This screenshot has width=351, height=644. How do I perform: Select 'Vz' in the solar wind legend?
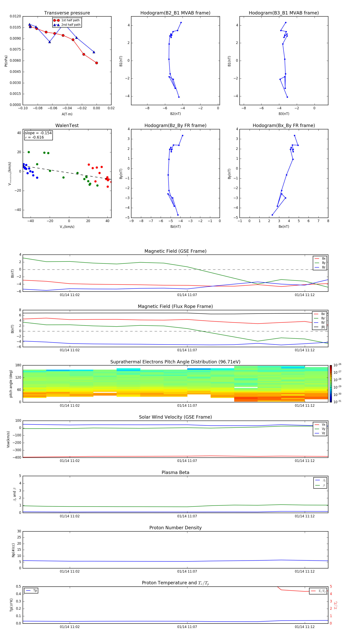pos(320,433)
